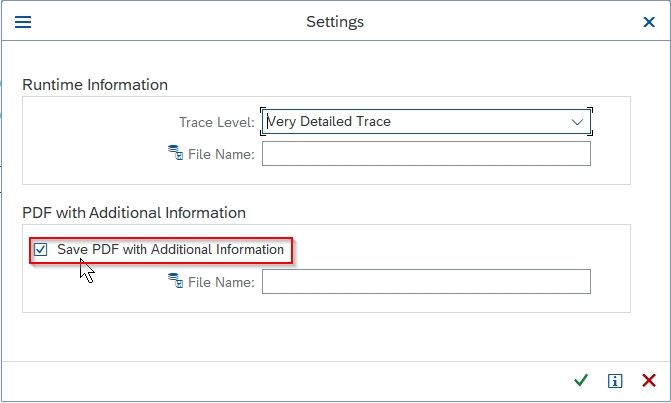Viewport: 671px width, 403px height.
Task: Uncheck Save PDF with Additional Information checkbox
Action: [41, 249]
